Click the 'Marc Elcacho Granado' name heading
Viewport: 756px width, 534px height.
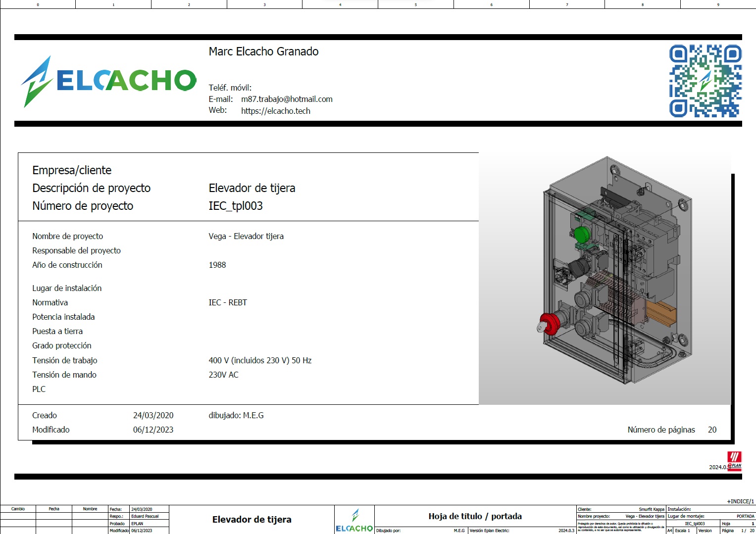pyautogui.click(x=263, y=51)
